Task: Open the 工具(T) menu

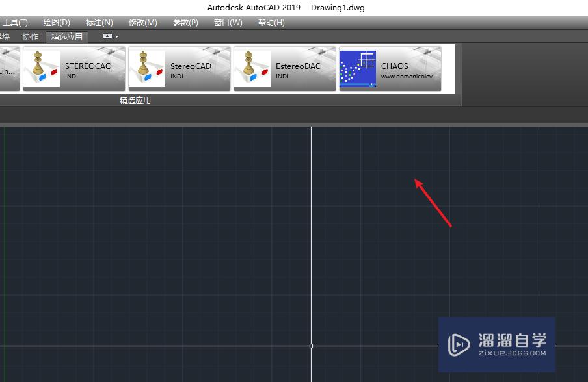Action: point(15,23)
